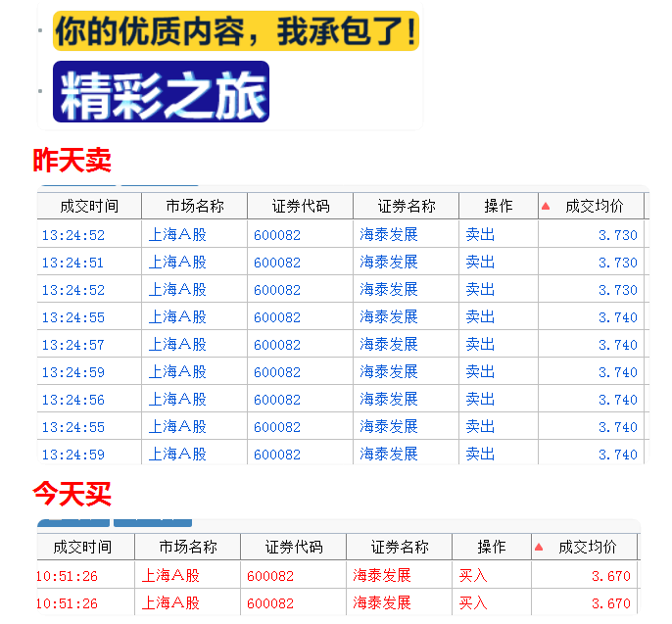Click code 600082 in the 13:24:57 row

[277, 345]
